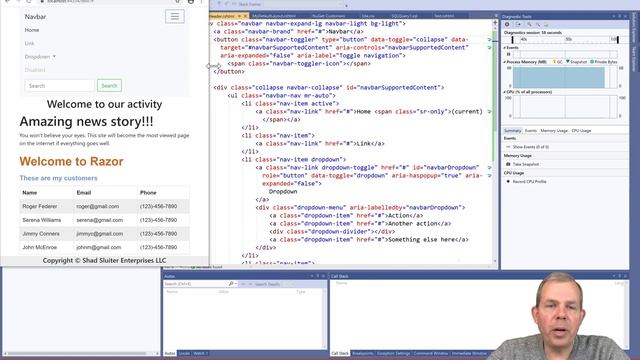Open the Home nav link
This screenshot has height=360, width=640.
tap(32, 30)
